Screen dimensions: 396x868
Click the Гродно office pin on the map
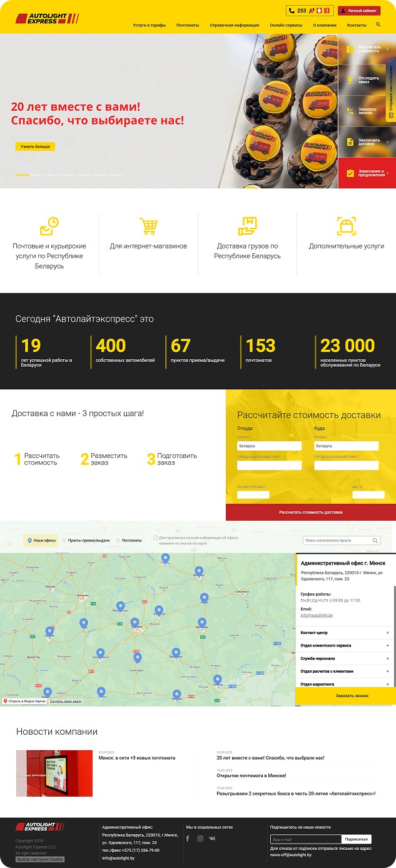(49, 631)
